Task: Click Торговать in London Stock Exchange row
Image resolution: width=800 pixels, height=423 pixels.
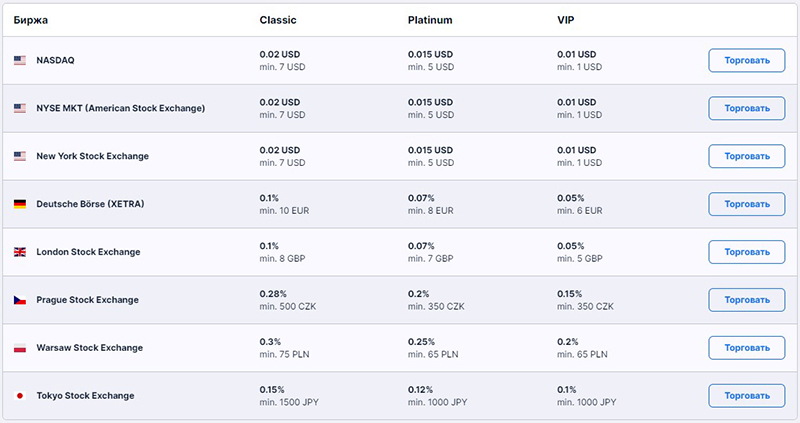Action: coord(746,252)
